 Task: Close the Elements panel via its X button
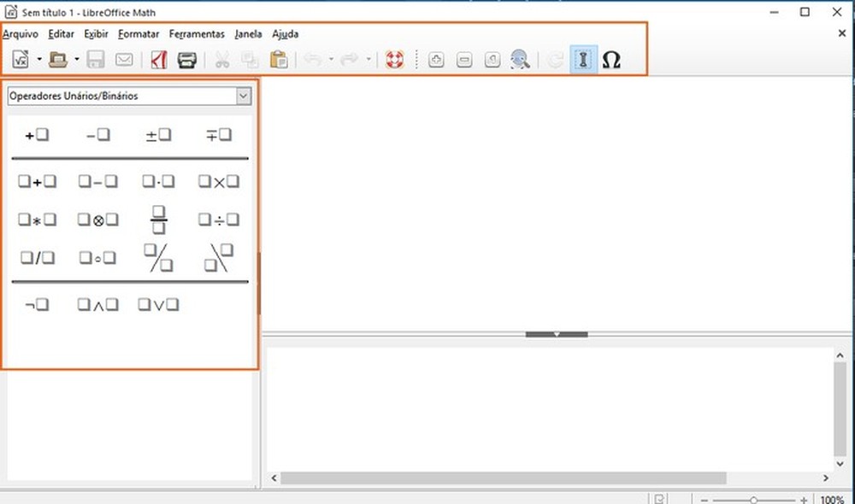click(842, 34)
